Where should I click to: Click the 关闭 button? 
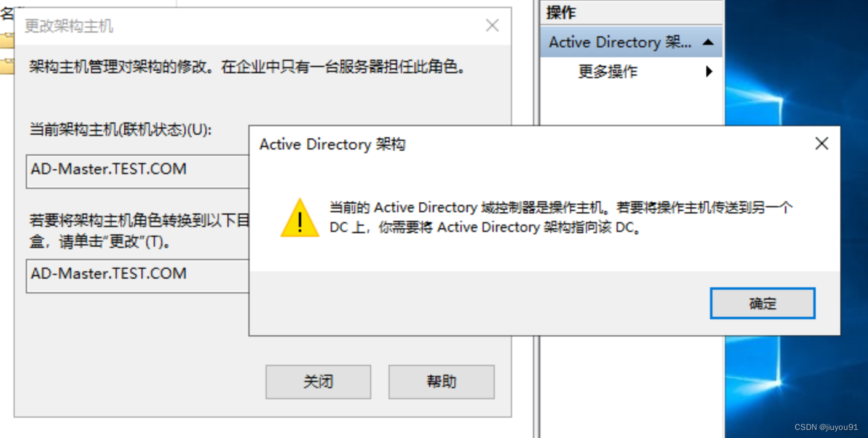pos(318,381)
